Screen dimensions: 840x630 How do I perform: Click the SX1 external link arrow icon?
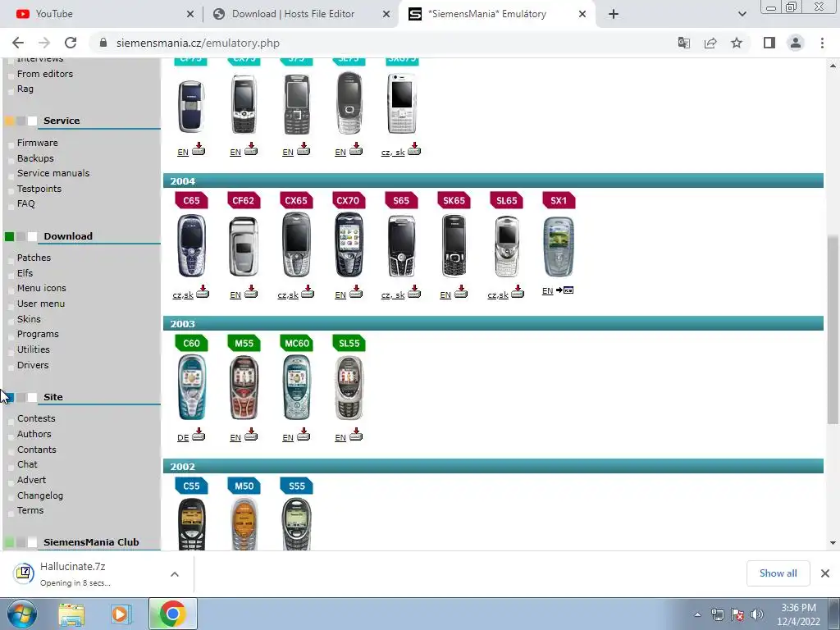pyautogui.click(x=564, y=290)
